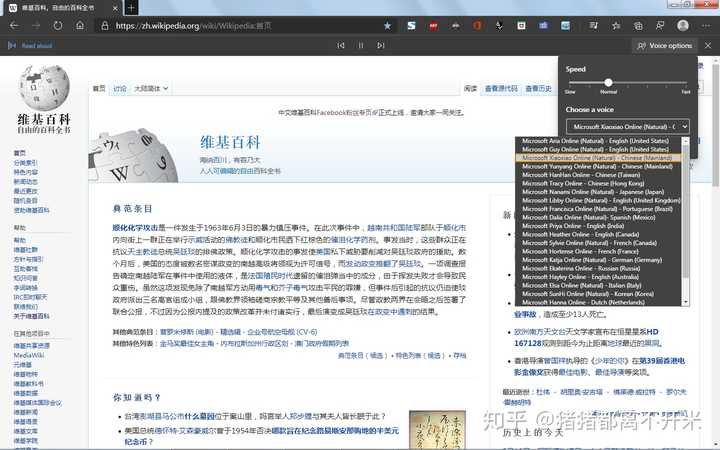Adjust the Speed slider handle
The image size is (720, 450).
pyautogui.click(x=608, y=83)
